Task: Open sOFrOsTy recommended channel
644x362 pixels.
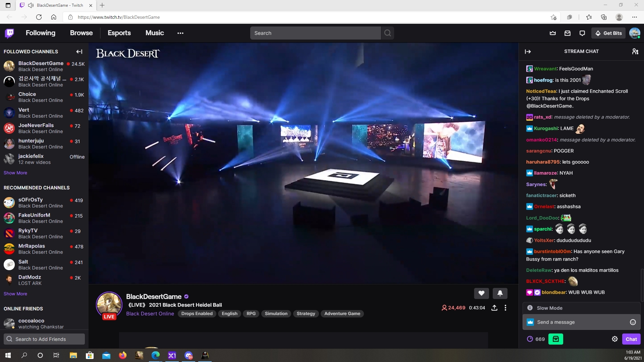Action: tap(44, 203)
